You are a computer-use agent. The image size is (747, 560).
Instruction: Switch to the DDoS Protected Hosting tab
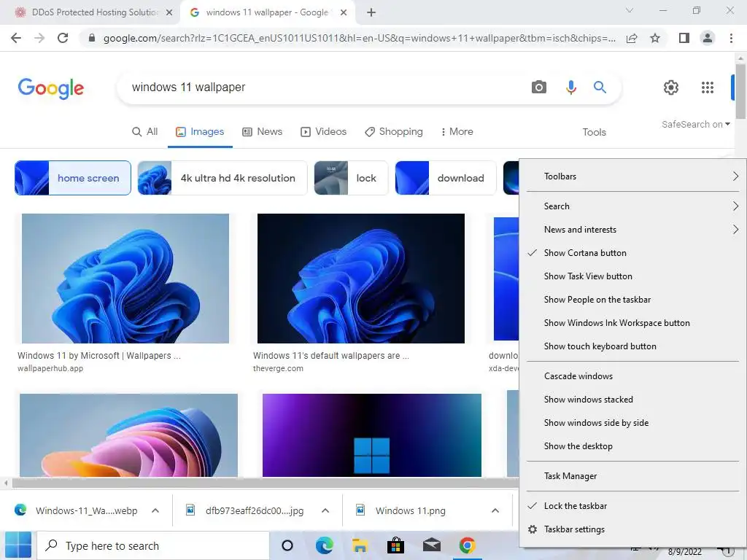click(90, 12)
